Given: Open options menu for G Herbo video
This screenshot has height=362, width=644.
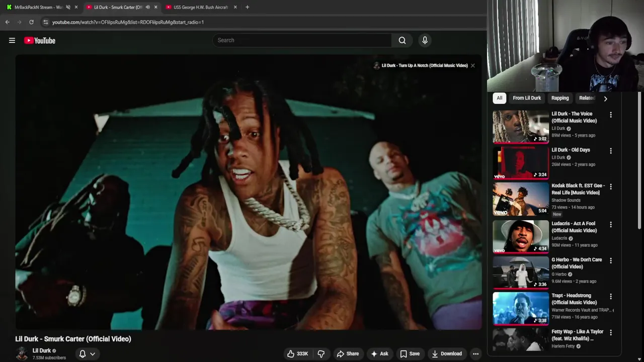Looking at the screenshot, I should (611, 260).
